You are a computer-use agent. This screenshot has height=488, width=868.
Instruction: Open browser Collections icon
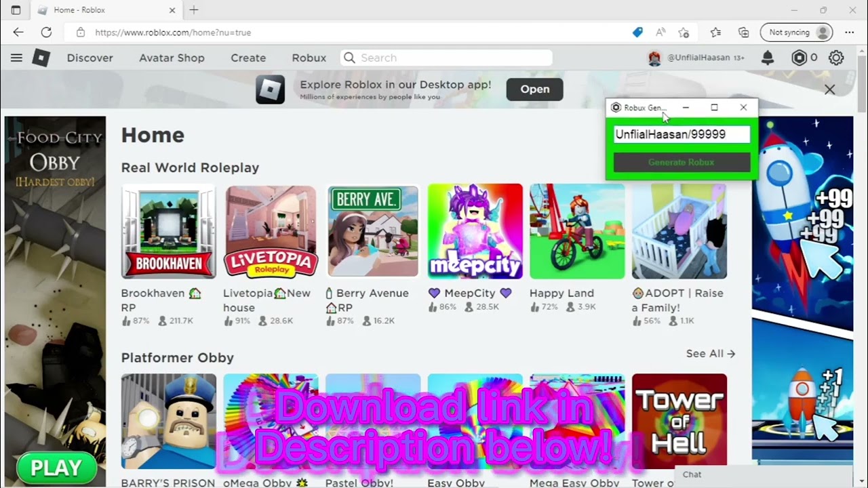[x=744, y=32]
